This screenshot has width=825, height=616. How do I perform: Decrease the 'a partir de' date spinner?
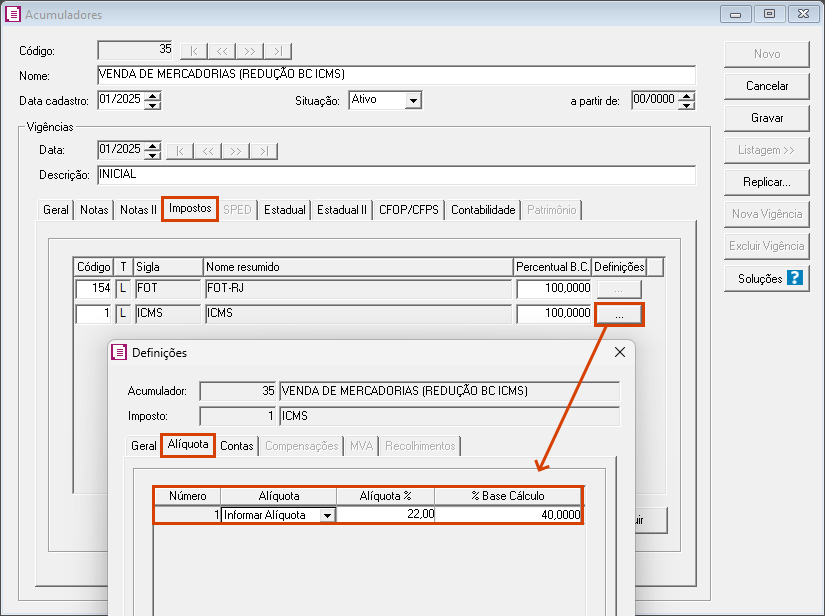686,104
